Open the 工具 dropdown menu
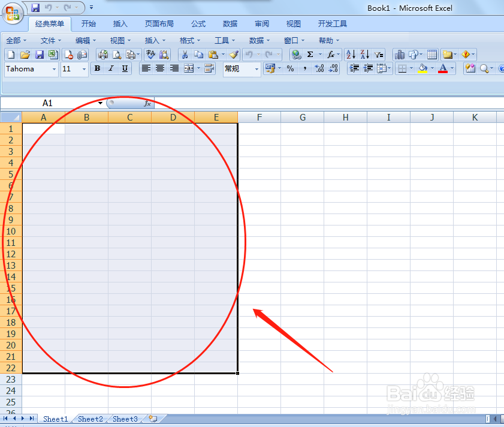 click(225, 41)
